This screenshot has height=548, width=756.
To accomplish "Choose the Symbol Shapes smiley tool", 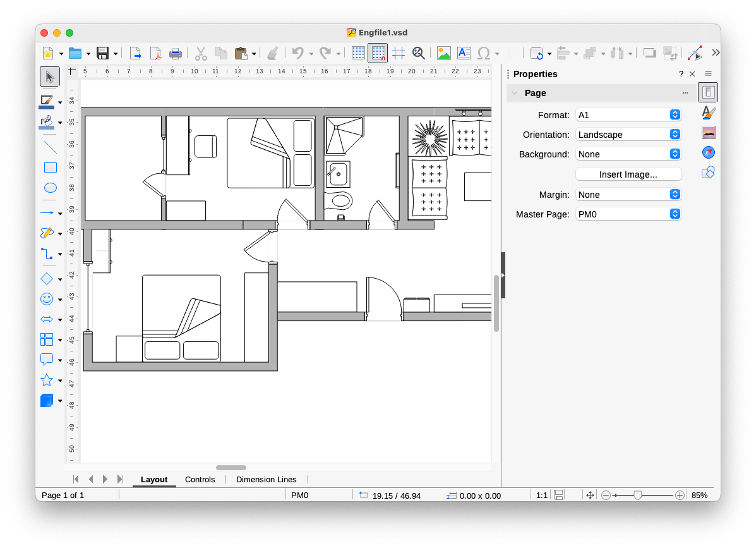I will [47, 299].
